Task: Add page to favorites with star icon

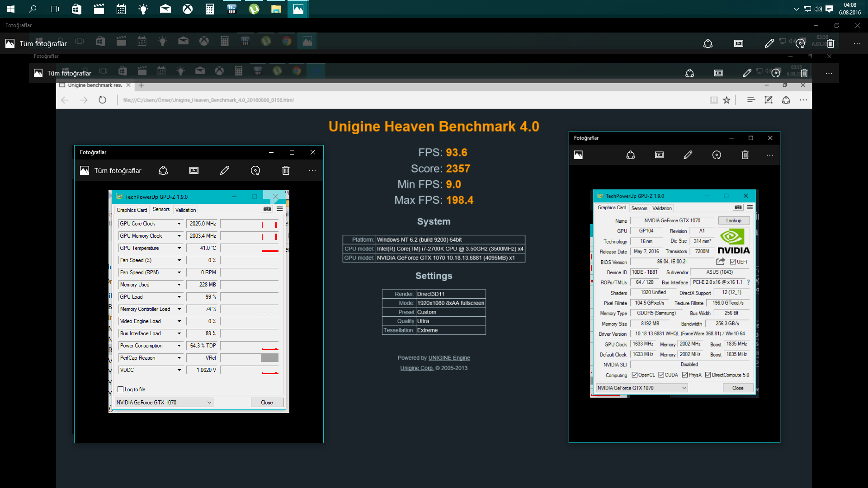Action: point(726,100)
